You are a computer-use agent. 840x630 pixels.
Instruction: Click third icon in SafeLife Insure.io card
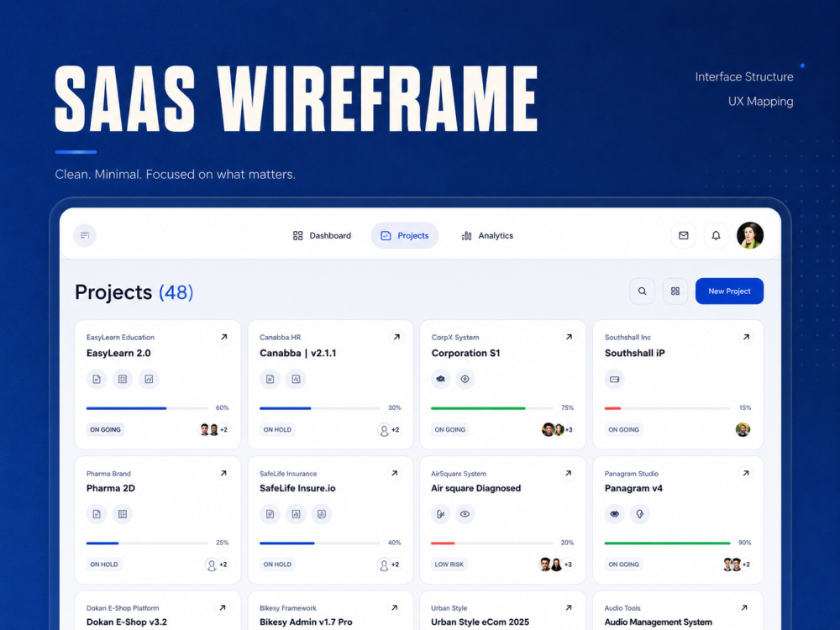tap(322, 514)
